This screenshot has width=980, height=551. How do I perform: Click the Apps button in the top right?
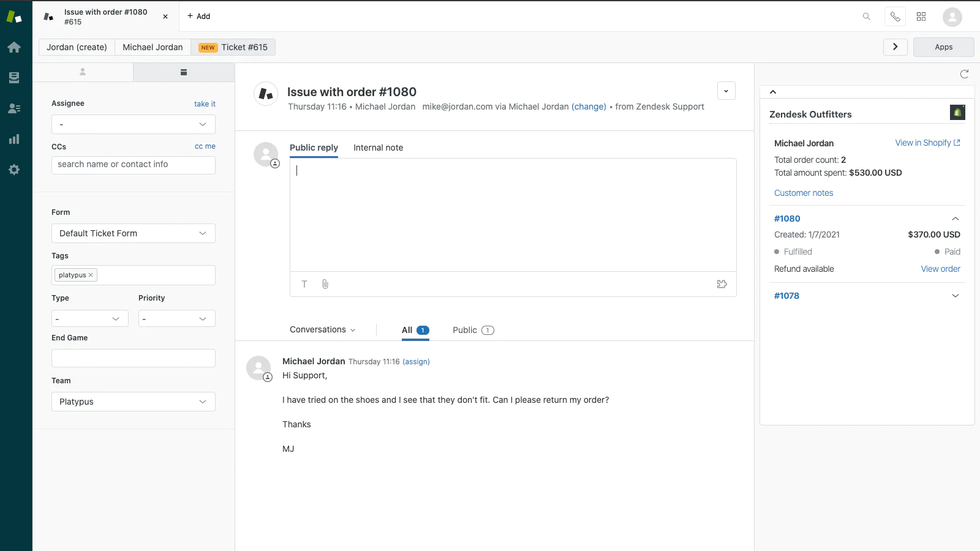[943, 47]
